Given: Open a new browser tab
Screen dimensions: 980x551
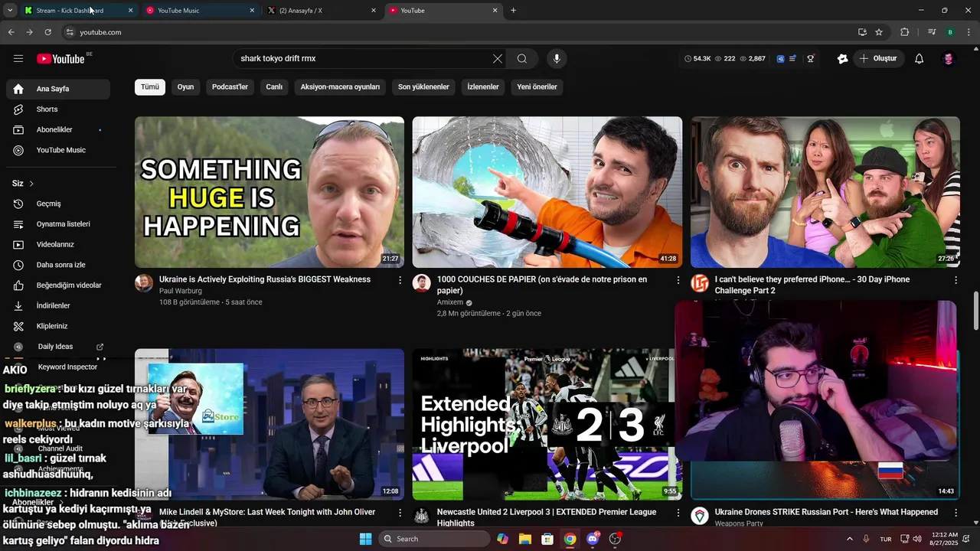Looking at the screenshot, I should [x=513, y=11].
